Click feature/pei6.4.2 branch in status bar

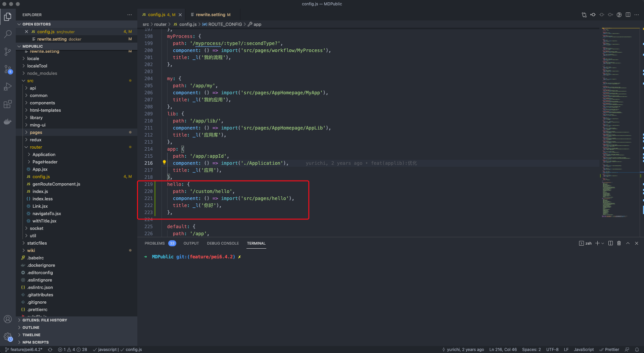point(24,349)
